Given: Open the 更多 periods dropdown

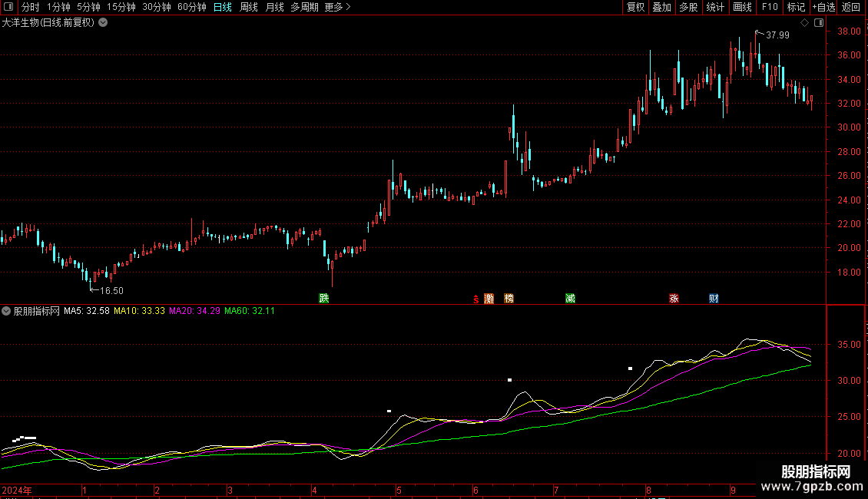Looking at the screenshot, I should 337,7.
